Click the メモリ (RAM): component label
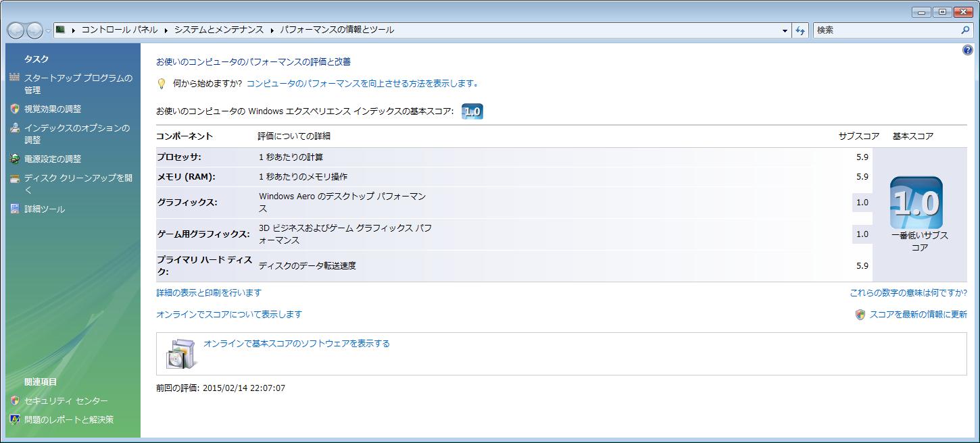The height and width of the screenshot is (443, 980). click(186, 177)
